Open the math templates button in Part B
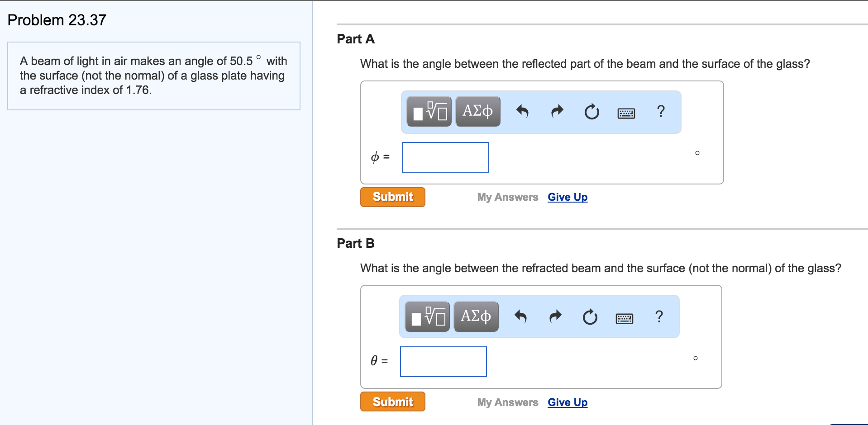This screenshot has height=425, width=868. [427, 316]
